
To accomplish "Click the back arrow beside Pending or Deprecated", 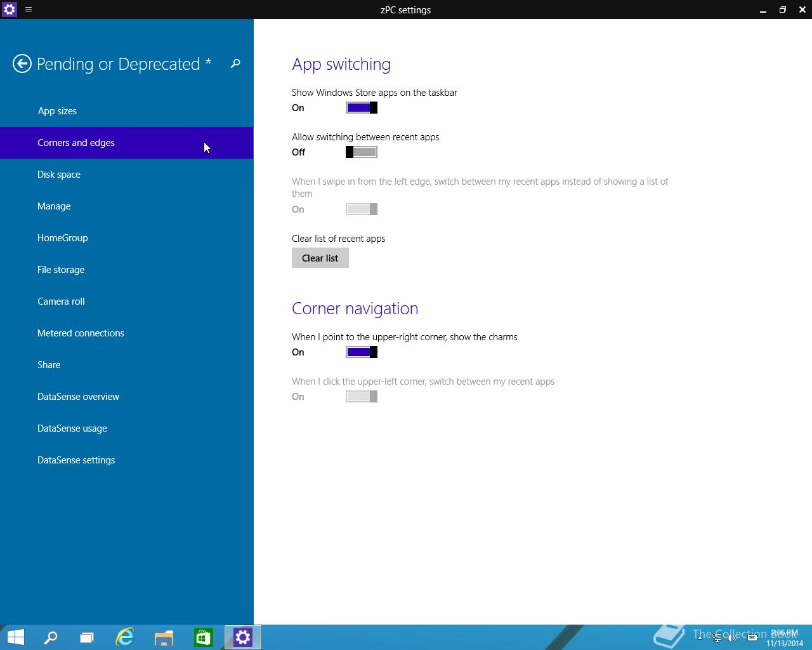I will pos(22,63).
